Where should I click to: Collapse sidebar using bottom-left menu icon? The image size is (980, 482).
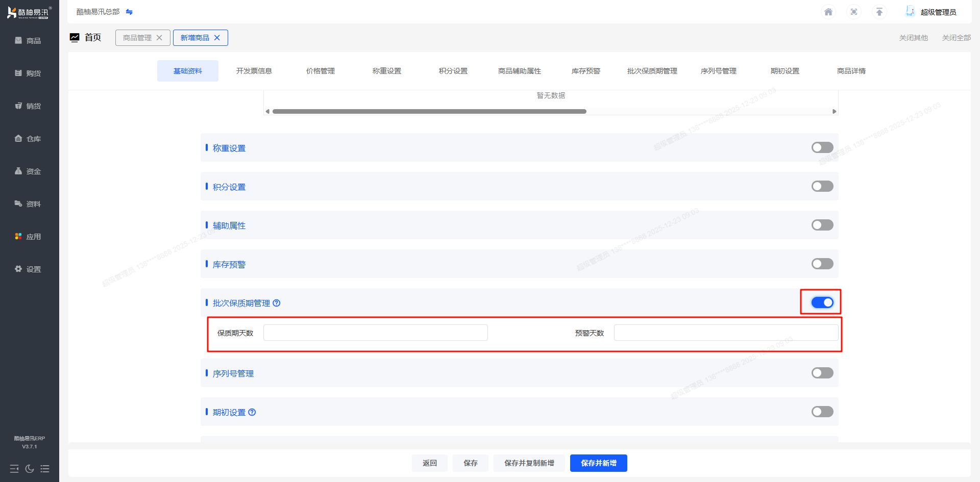click(x=14, y=469)
